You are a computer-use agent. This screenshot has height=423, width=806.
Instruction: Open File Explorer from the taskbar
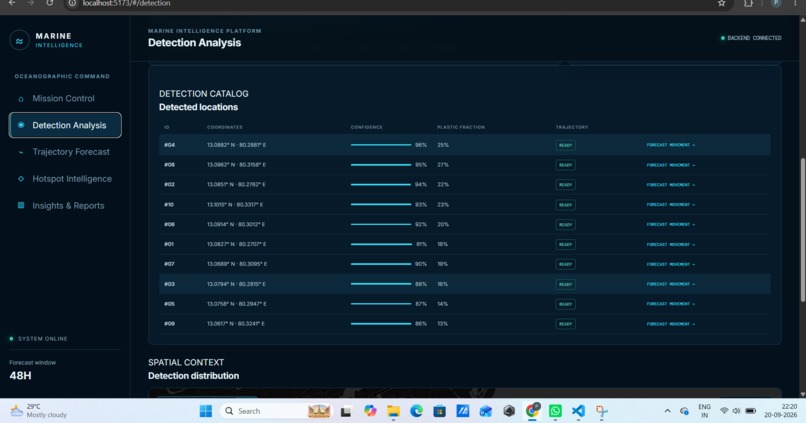[393, 411]
